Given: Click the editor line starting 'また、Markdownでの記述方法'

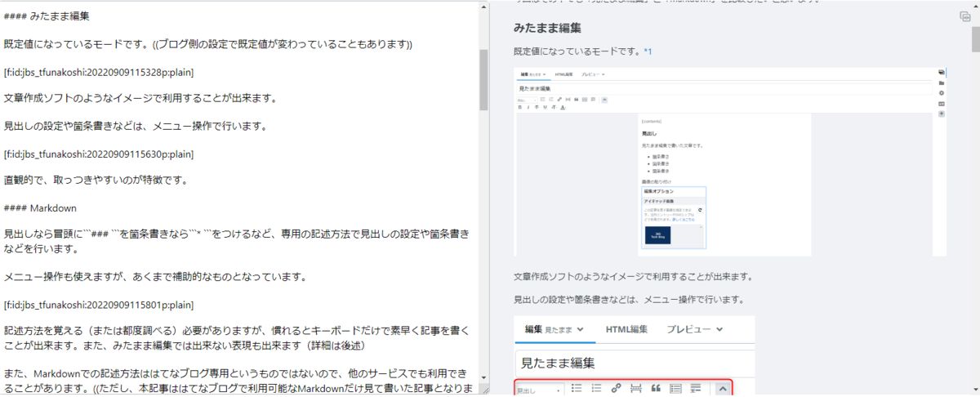Looking at the screenshot, I should pos(238,381).
